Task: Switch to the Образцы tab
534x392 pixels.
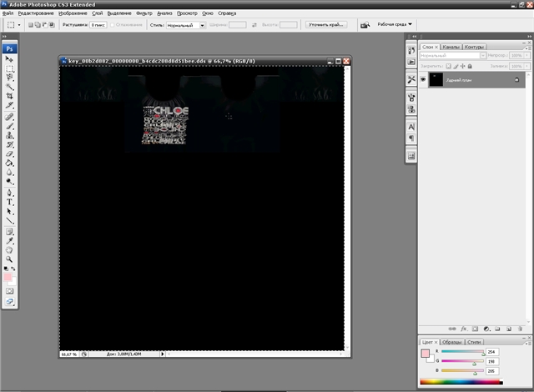Action: 452,342
